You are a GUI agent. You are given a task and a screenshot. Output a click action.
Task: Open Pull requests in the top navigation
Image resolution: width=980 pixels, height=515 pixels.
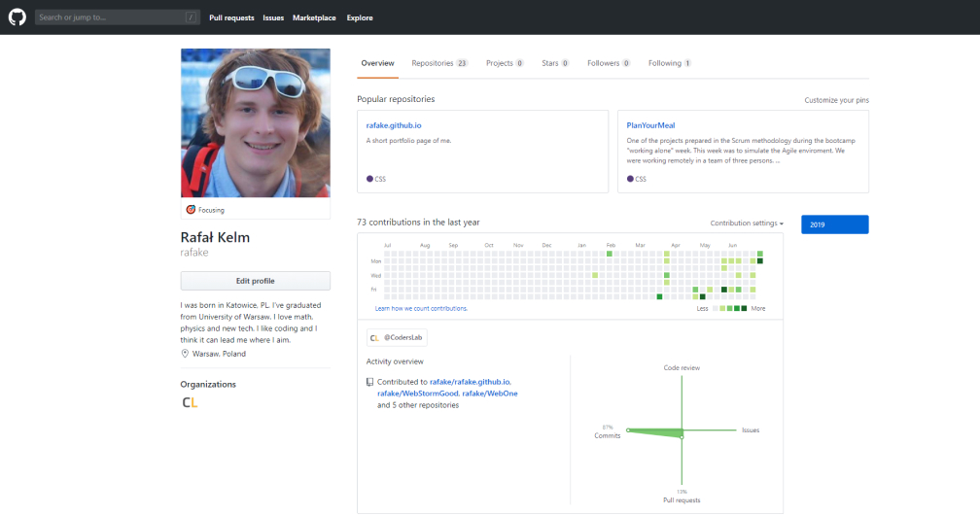pos(231,17)
